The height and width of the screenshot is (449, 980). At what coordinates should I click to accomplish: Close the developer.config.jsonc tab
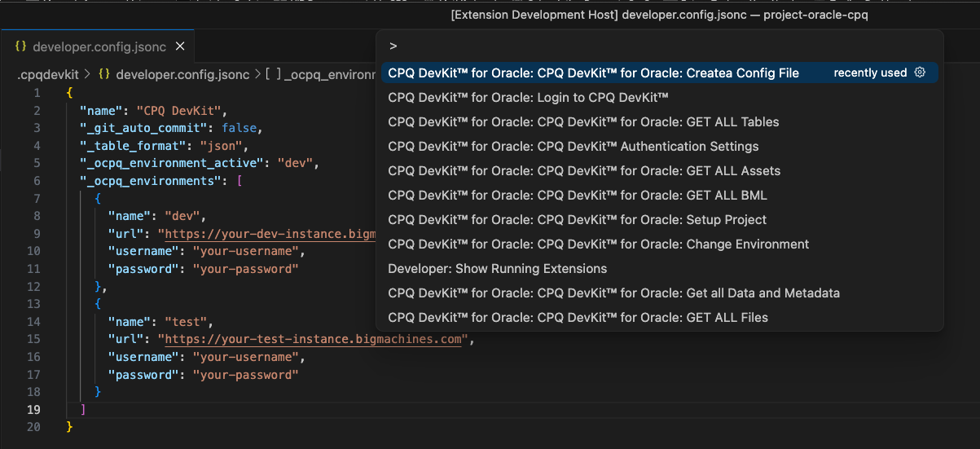click(180, 48)
